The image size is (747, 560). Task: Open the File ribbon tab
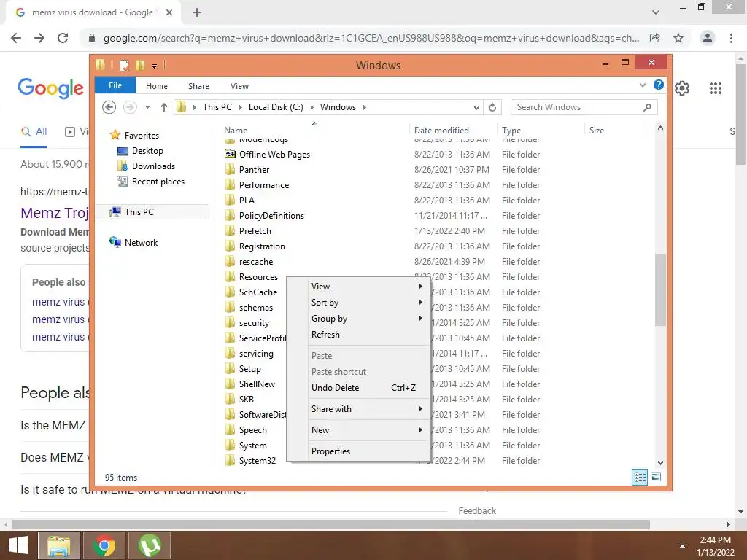tap(115, 85)
